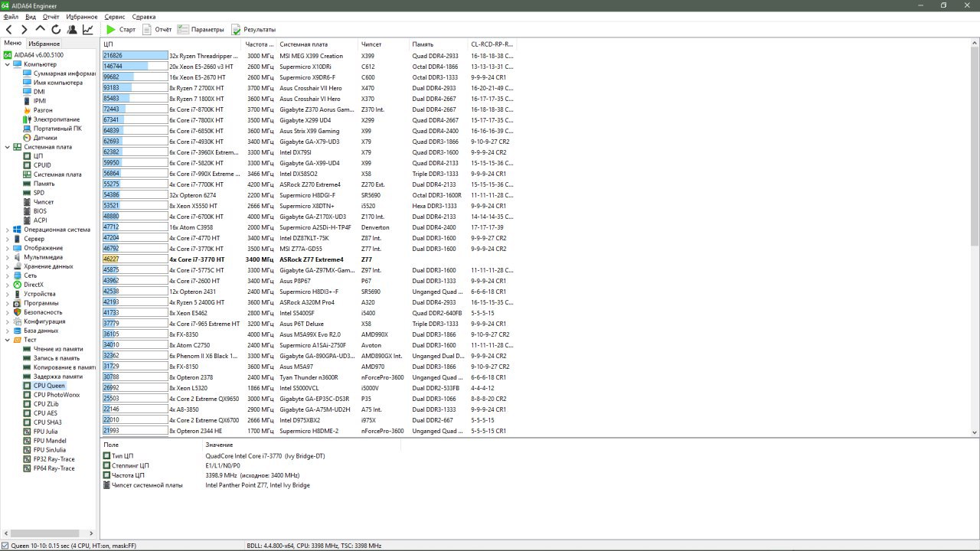Screen dimensions: 980x551
Task: Select the BIOS chip icon
Action: click(27, 211)
